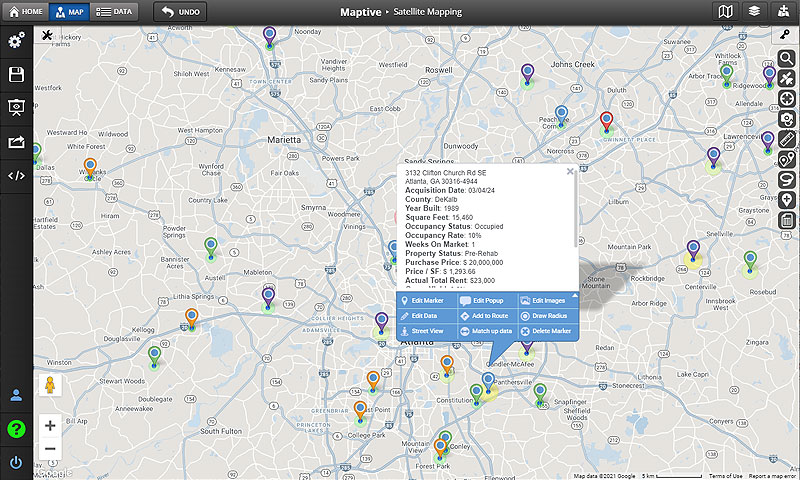
Task: Click the 'Purchase Price' value text
Action: [x=483, y=263]
